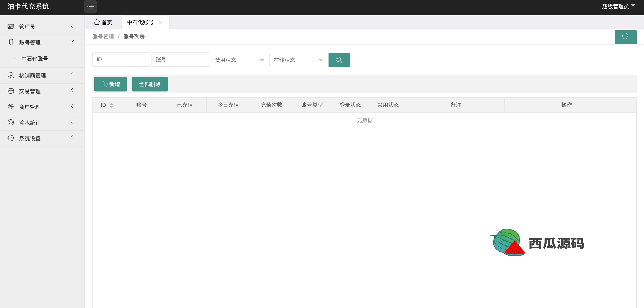Open the 流水统计 sidebar menu

[42, 123]
